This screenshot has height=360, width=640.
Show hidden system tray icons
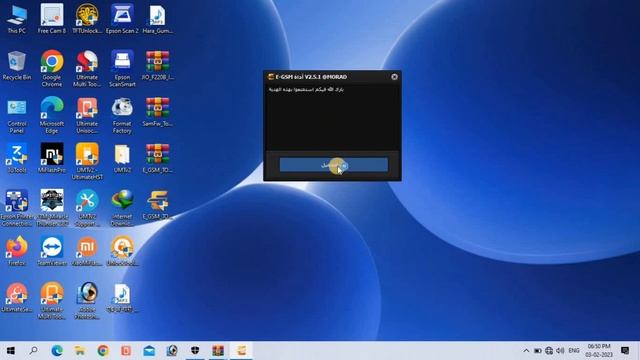pyautogui.click(x=526, y=351)
